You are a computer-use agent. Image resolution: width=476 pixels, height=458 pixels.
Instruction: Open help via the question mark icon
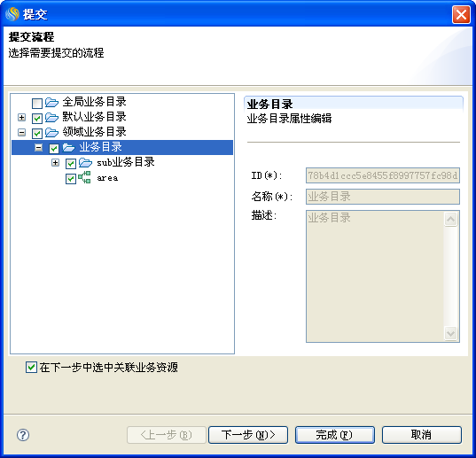tap(23, 435)
